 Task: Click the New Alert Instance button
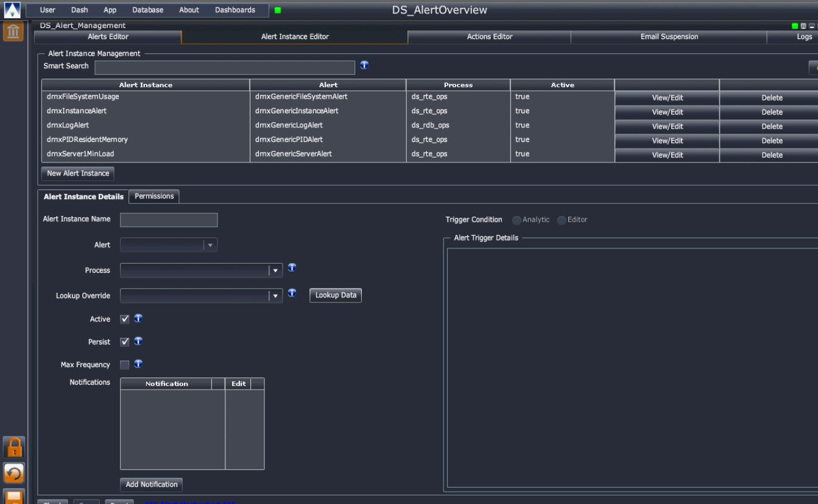(x=78, y=173)
